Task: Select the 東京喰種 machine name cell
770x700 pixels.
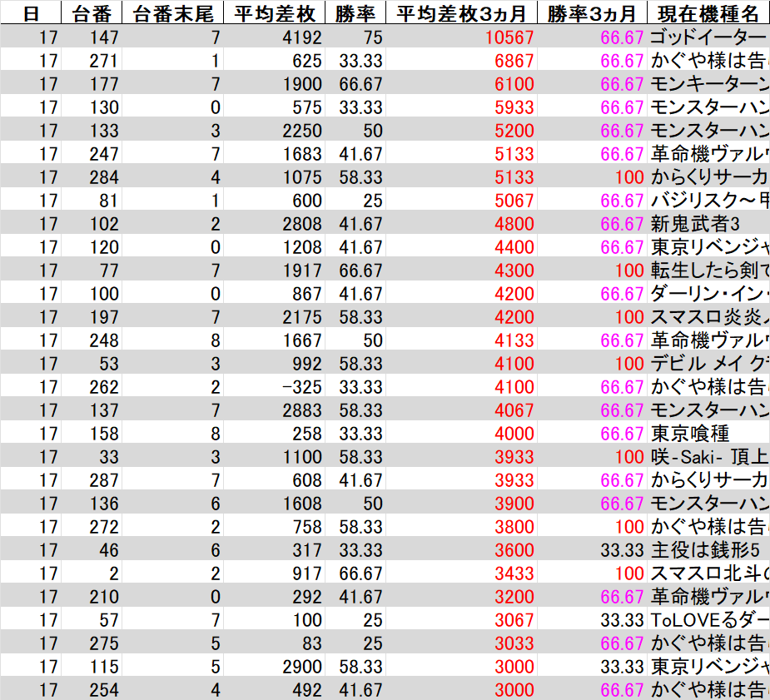Action: [x=708, y=434]
